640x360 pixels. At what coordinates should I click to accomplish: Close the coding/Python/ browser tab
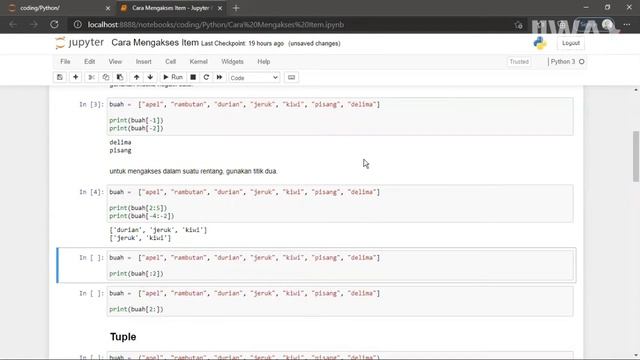pyautogui.click(x=108, y=8)
